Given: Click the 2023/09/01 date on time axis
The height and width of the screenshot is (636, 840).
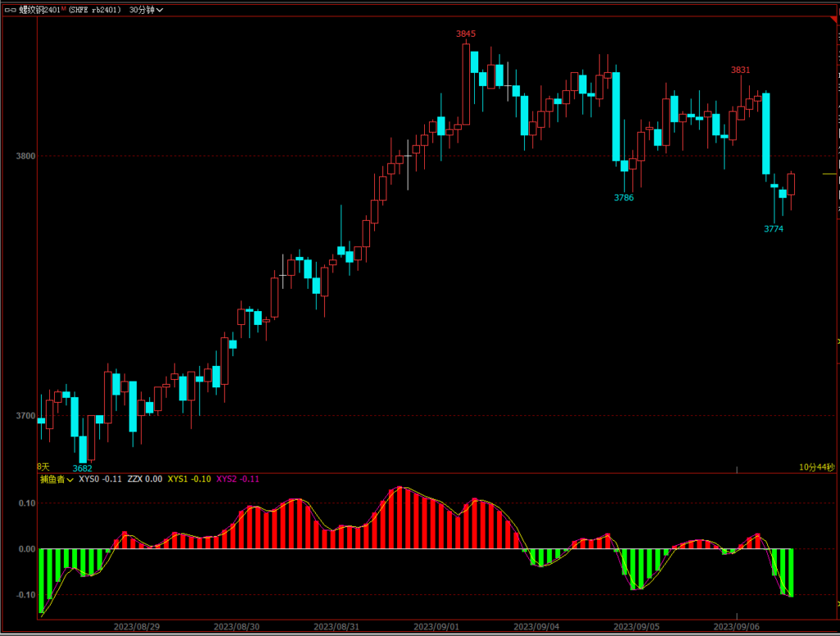Looking at the screenshot, I should [x=436, y=626].
